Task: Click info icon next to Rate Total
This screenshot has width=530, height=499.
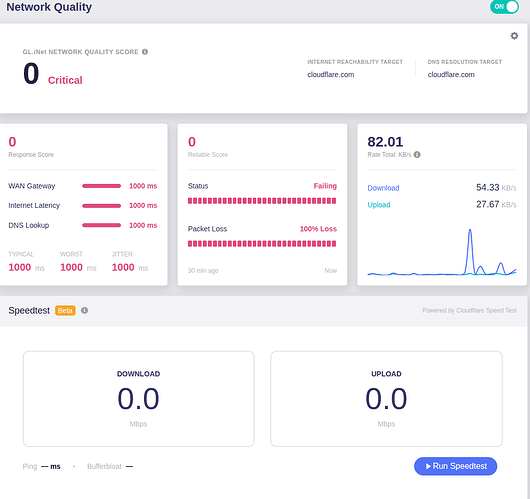Action: [x=417, y=155]
